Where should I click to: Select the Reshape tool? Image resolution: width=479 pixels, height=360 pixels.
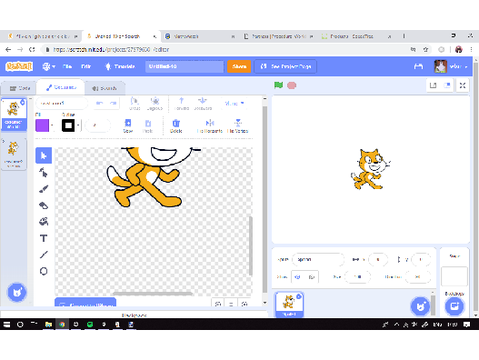(44, 172)
